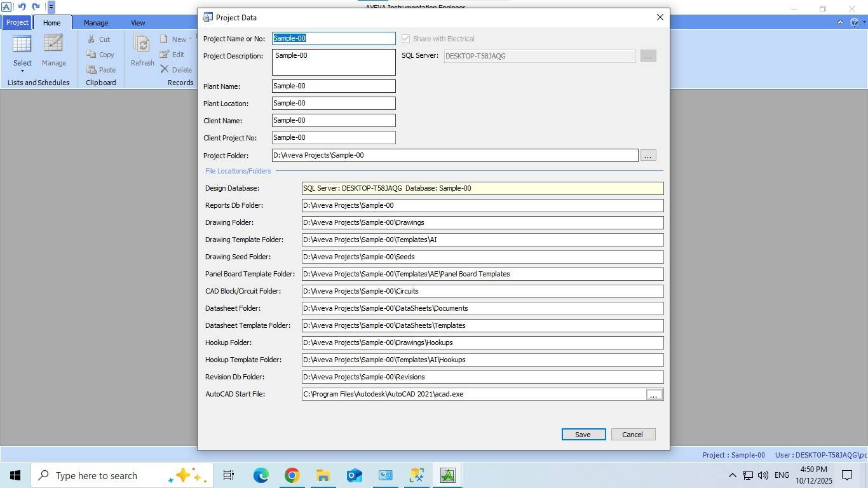868x488 pixels.
Task: Open File Explorer from the taskbar
Action: pyautogui.click(x=323, y=475)
